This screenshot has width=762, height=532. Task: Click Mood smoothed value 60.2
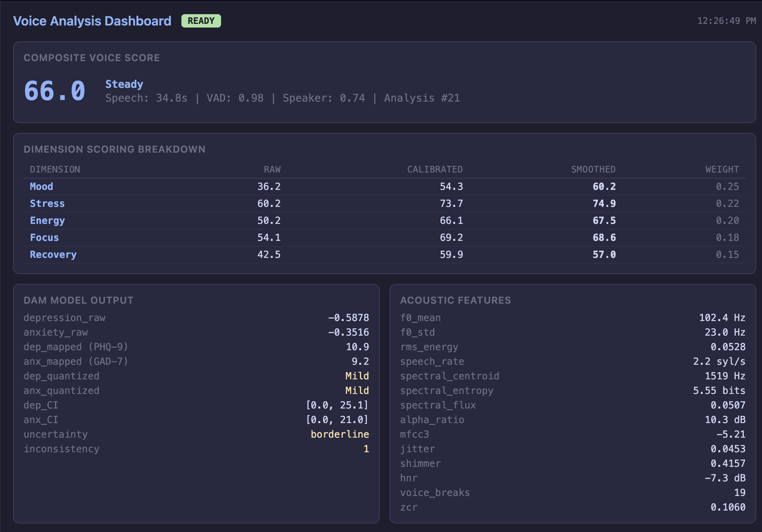click(604, 187)
